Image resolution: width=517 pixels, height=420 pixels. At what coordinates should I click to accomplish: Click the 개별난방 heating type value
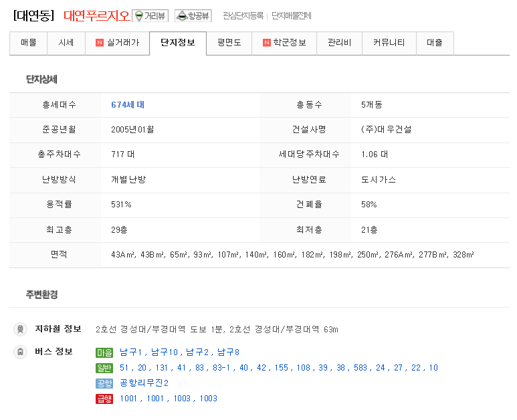(128, 180)
